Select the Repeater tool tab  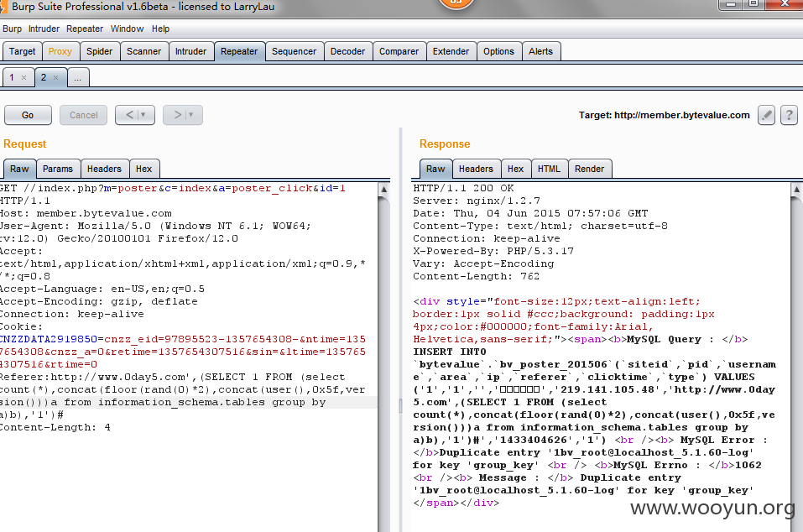[x=239, y=51]
